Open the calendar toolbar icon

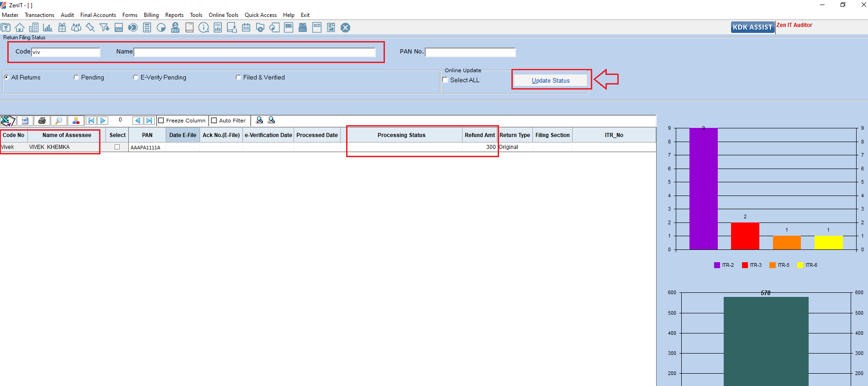[246, 28]
